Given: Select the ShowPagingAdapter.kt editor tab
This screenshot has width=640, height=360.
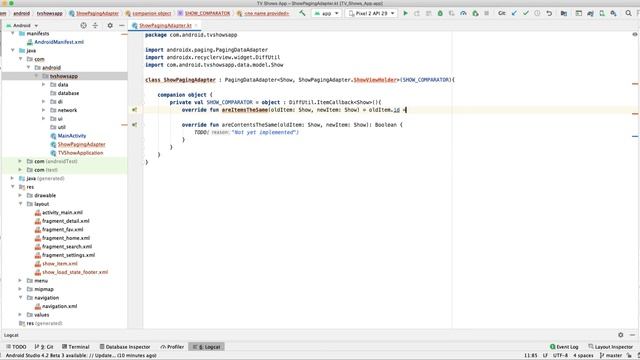Looking at the screenshot, I should 165,25.
